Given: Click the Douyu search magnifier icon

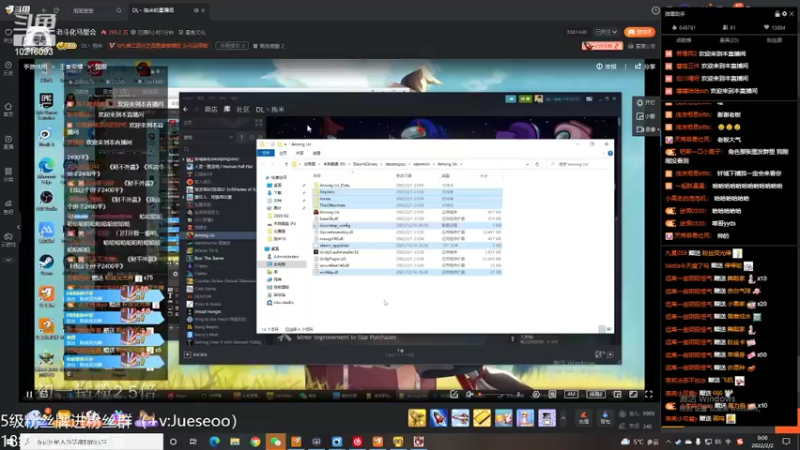Looking at the screenshot, I should (118, 10).
